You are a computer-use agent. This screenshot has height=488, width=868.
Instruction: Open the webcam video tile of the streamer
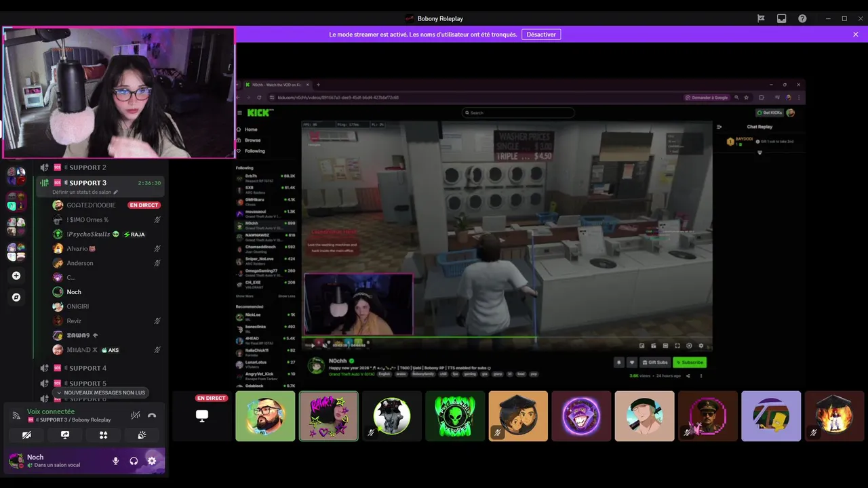119,93
